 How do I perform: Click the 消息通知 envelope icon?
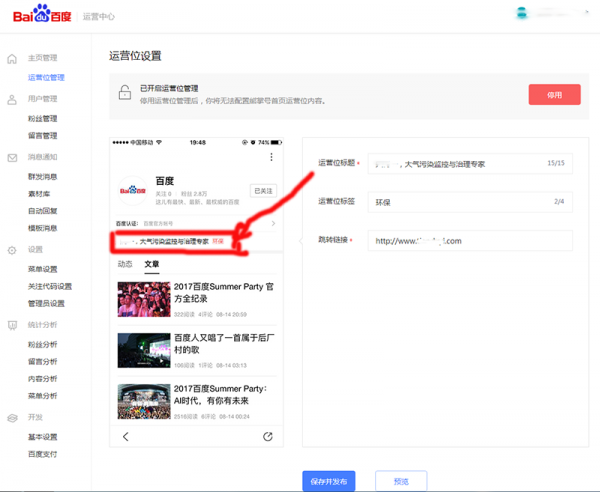(12, 158)
